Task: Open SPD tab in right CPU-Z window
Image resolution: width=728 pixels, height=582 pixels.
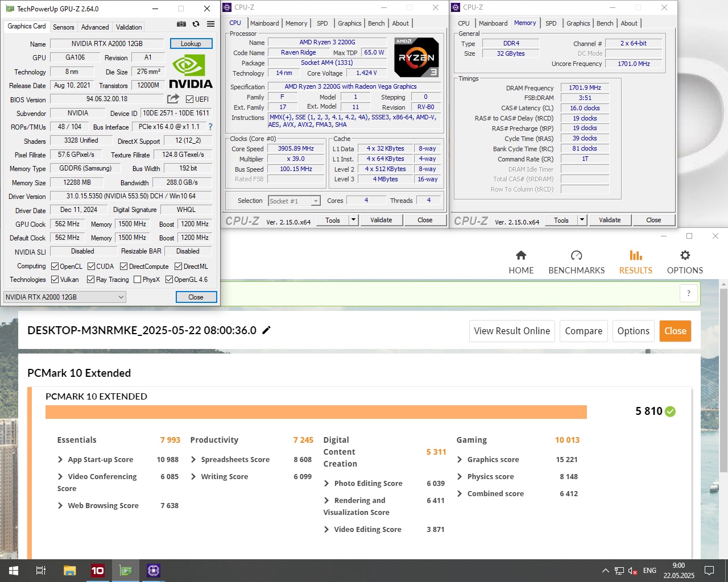Action: (551, 23)
